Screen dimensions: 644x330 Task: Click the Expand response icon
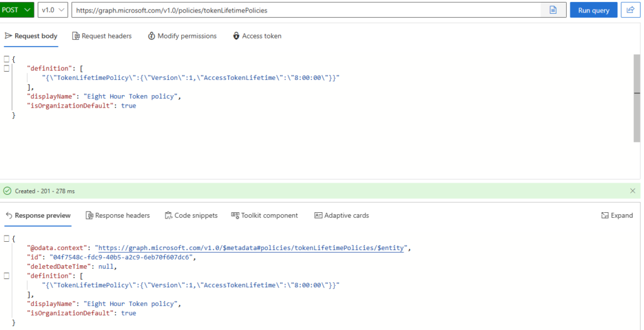pos(604,215)
